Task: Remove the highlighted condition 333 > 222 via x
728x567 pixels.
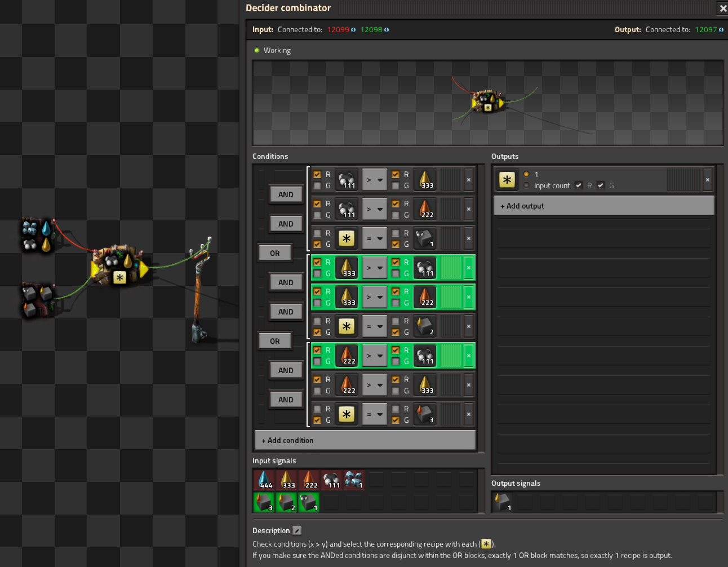Action: point(469,297)
